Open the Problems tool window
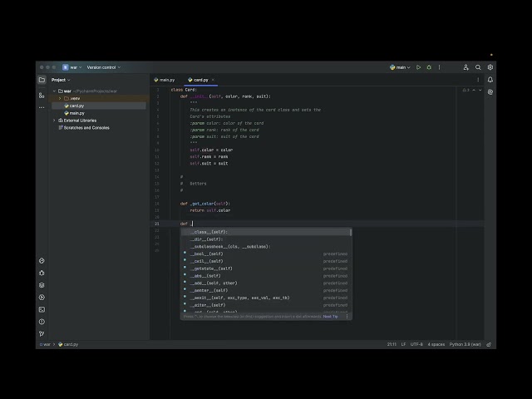Viewport: 532px width, 399px height. pyautogui.click(x=42, y=322)
